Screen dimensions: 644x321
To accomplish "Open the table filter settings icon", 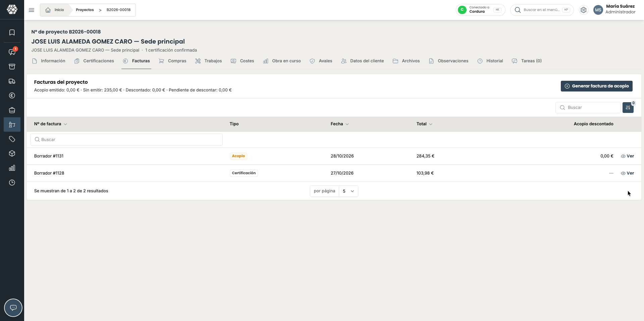I will coord(628,108).
